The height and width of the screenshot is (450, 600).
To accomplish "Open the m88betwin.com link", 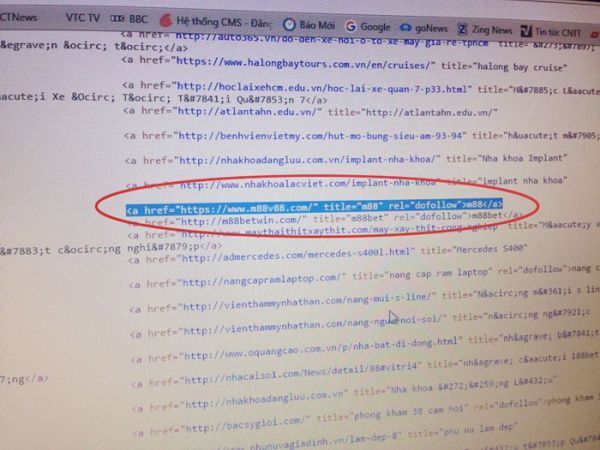I will [241, 220].
